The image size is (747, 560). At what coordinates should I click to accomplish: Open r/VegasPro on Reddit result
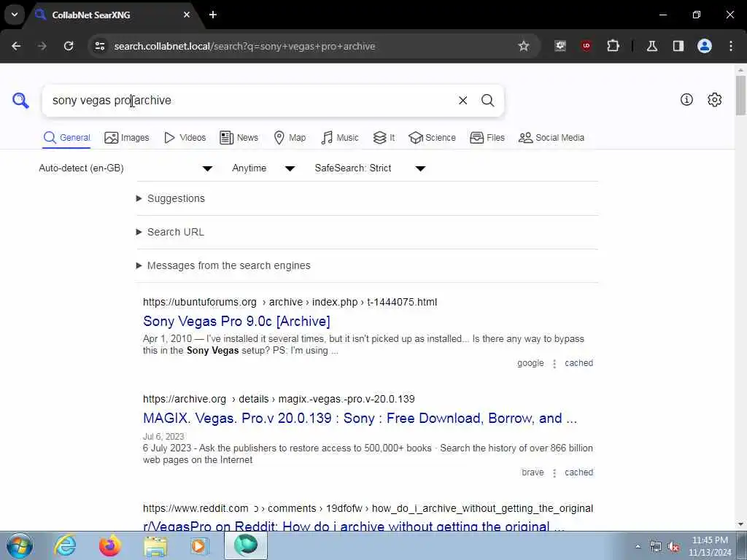coord(354,526)
